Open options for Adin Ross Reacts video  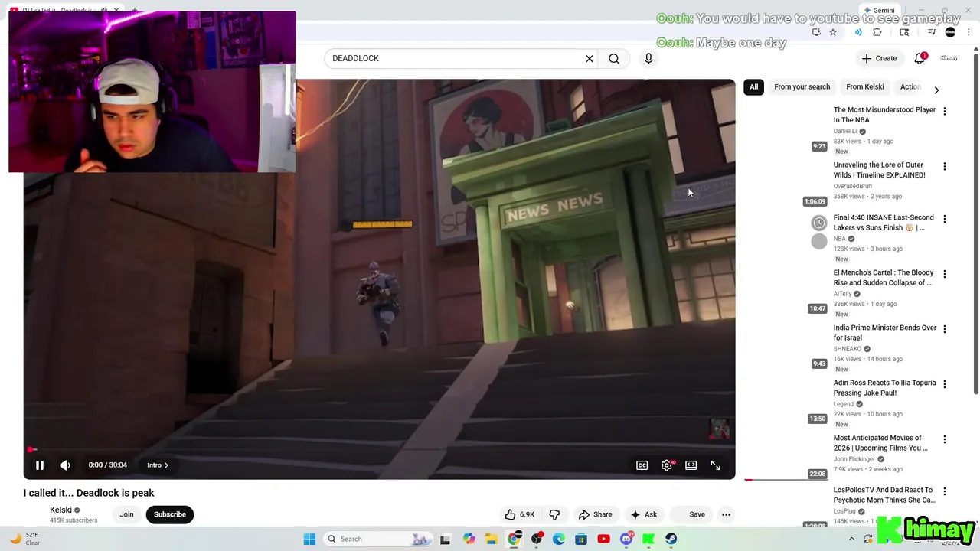click(945, 384)
